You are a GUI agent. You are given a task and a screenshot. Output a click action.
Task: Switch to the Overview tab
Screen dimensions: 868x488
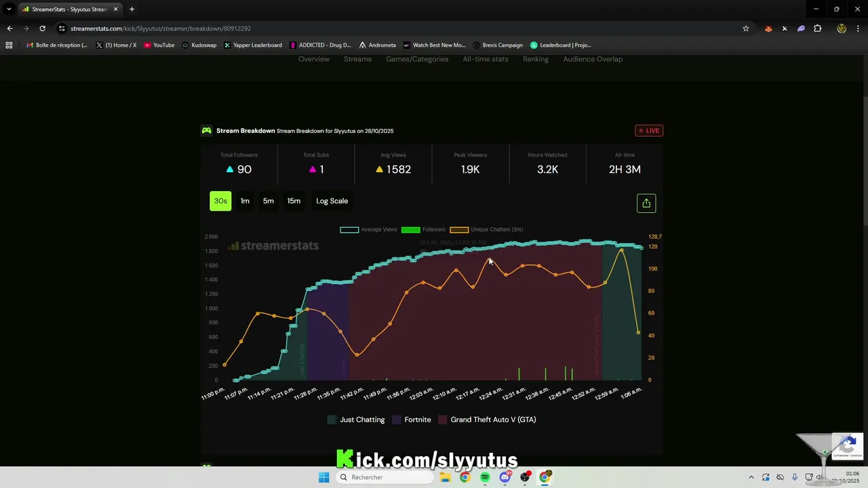(314, 59)
